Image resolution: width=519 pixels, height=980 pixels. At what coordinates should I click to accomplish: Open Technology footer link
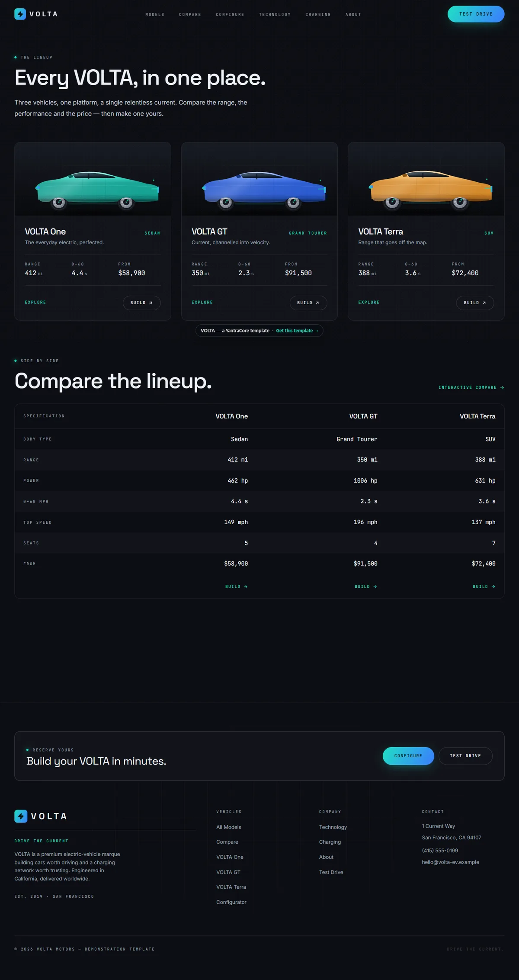(x=333, y=827)
